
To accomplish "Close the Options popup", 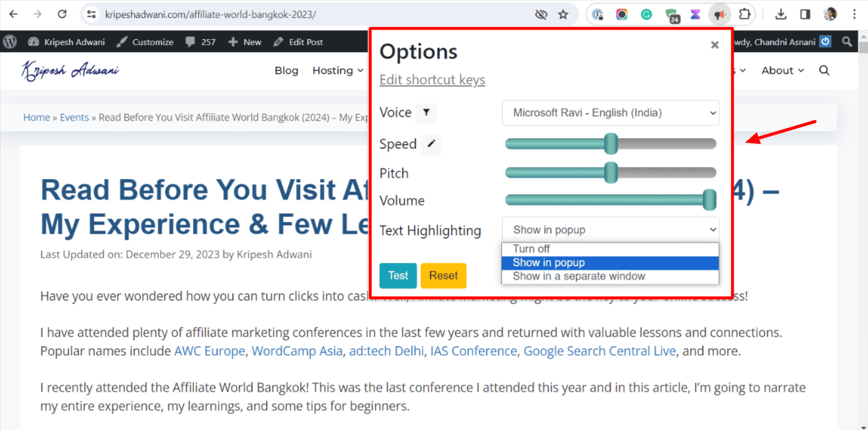I will tap(715, 45).
